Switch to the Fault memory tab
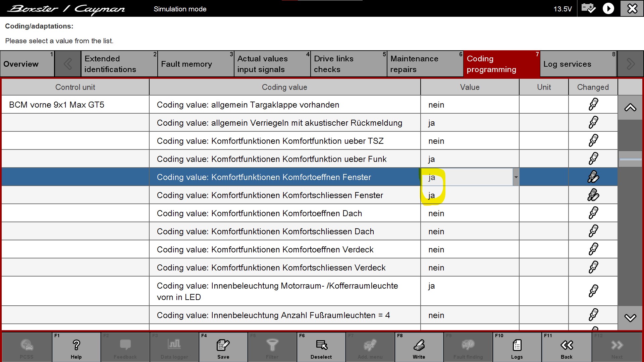 (196, 64)
